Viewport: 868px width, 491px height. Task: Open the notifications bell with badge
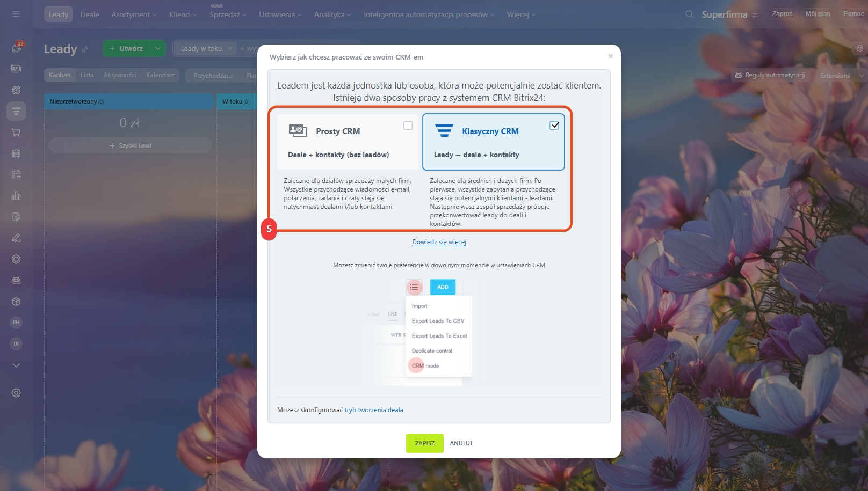tap(17, 48)
